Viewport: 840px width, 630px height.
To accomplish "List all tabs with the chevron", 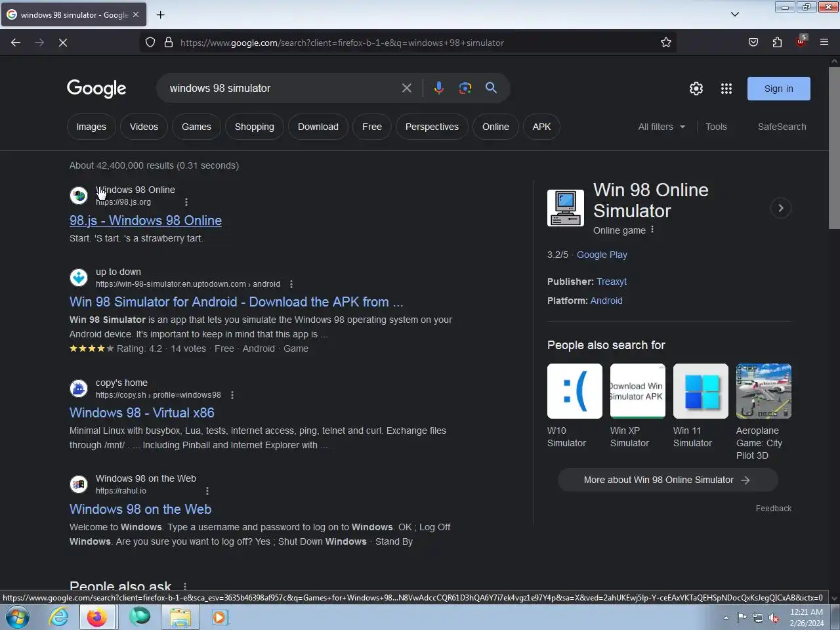I will pos(735,14).
